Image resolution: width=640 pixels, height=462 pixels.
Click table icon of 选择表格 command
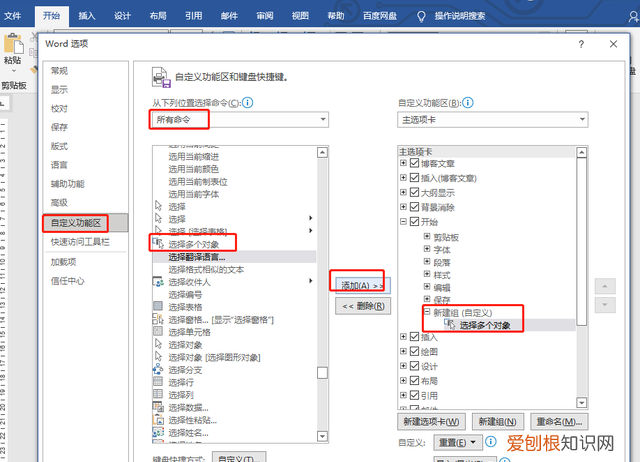[158, 306]
